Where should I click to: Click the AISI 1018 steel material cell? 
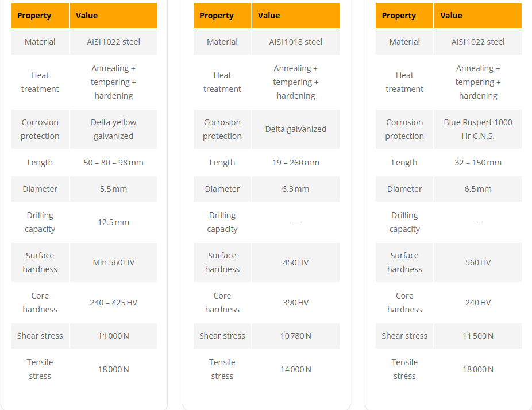(x=295, y=42)
